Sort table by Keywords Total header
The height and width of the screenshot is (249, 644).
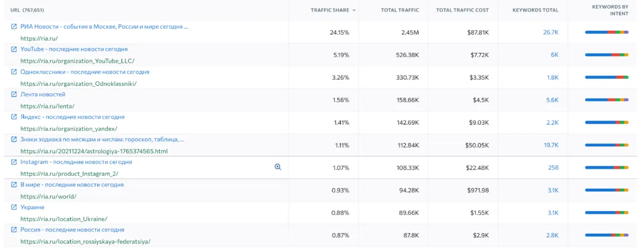pyautogui.click(x=535, y=10)
